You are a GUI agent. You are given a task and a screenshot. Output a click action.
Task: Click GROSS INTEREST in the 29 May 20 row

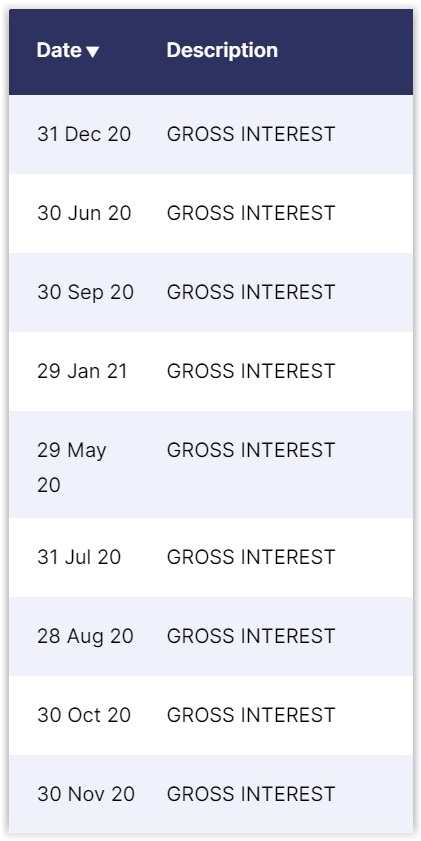click(x=251, y=450)
